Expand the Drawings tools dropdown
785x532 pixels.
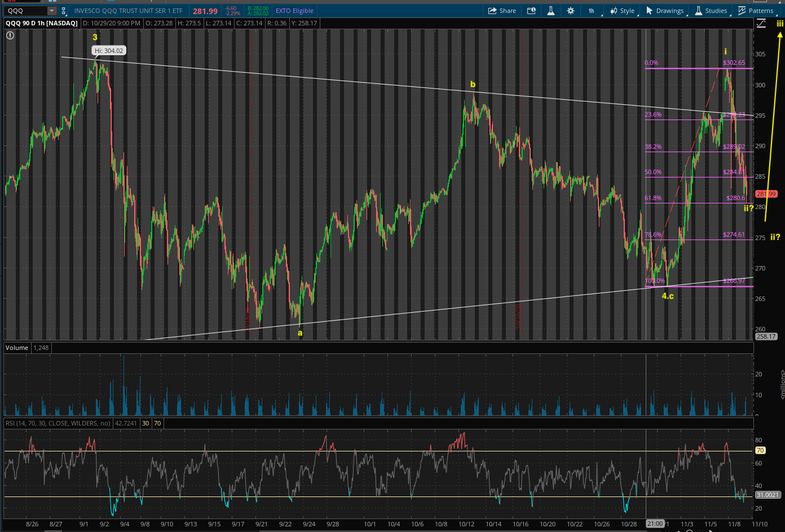[665, 11]
